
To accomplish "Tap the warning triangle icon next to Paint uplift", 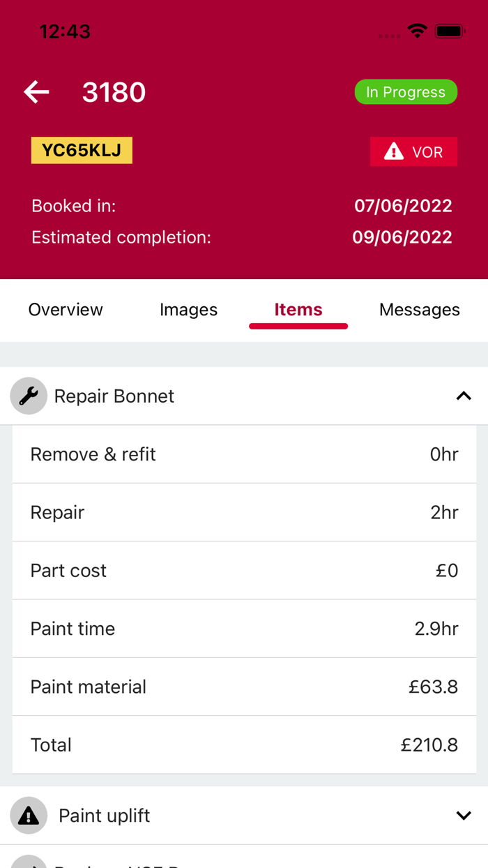I will tap(28, 815).
